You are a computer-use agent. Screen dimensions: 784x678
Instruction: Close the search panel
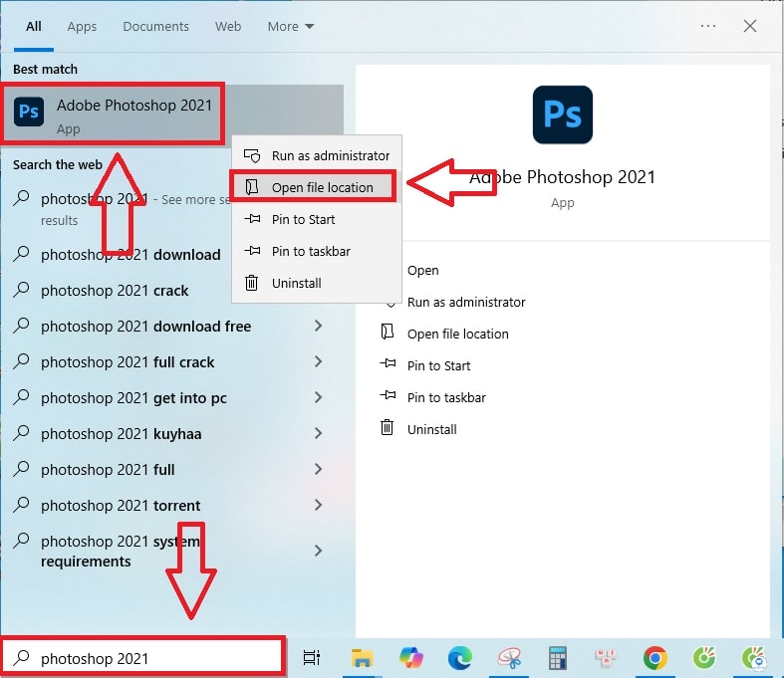click(x=749, y=26)
